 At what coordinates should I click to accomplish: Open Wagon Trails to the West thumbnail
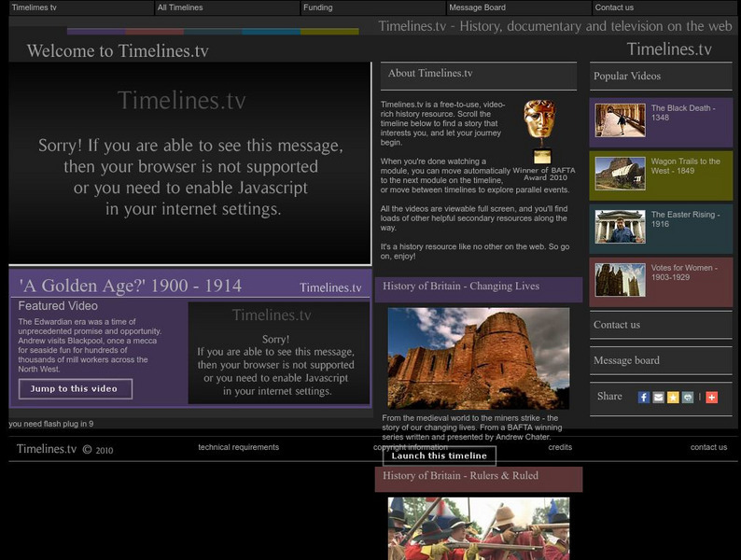pyautogui.click(x=620, y=174)
